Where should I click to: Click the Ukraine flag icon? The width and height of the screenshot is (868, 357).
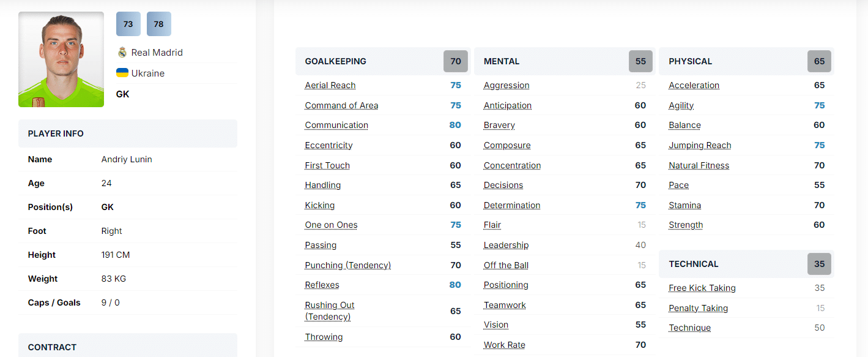pos(122,73)
